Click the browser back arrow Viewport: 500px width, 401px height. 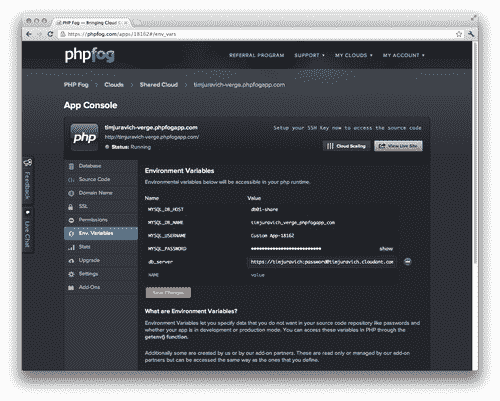point(29,34)
